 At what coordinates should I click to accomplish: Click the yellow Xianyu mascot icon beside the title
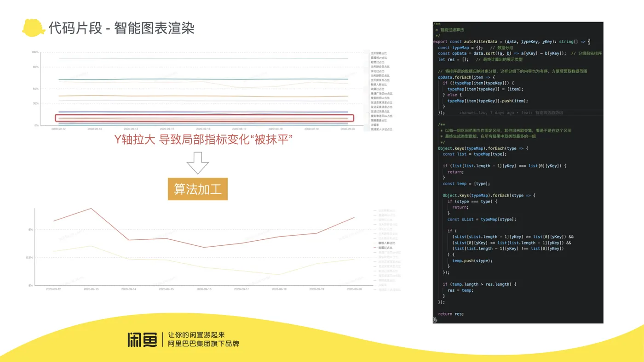[34, 28]
